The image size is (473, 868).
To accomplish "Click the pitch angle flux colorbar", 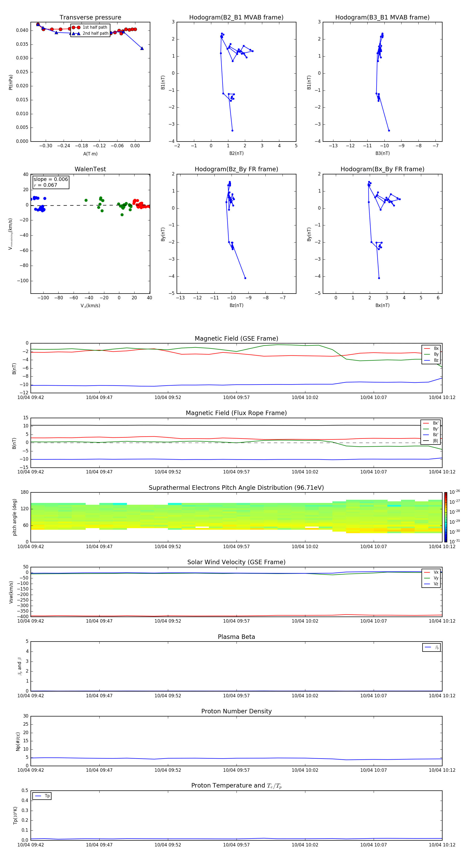I will point(446,517).
